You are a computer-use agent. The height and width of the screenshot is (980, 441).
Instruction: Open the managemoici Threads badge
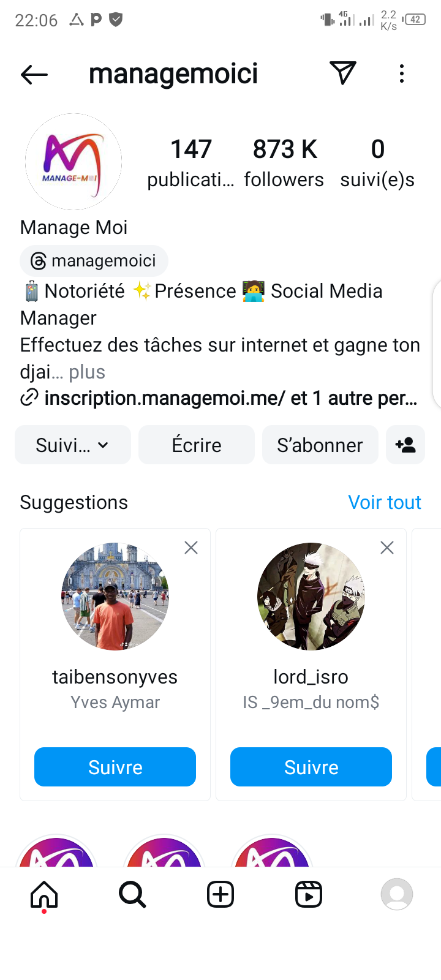94,261
